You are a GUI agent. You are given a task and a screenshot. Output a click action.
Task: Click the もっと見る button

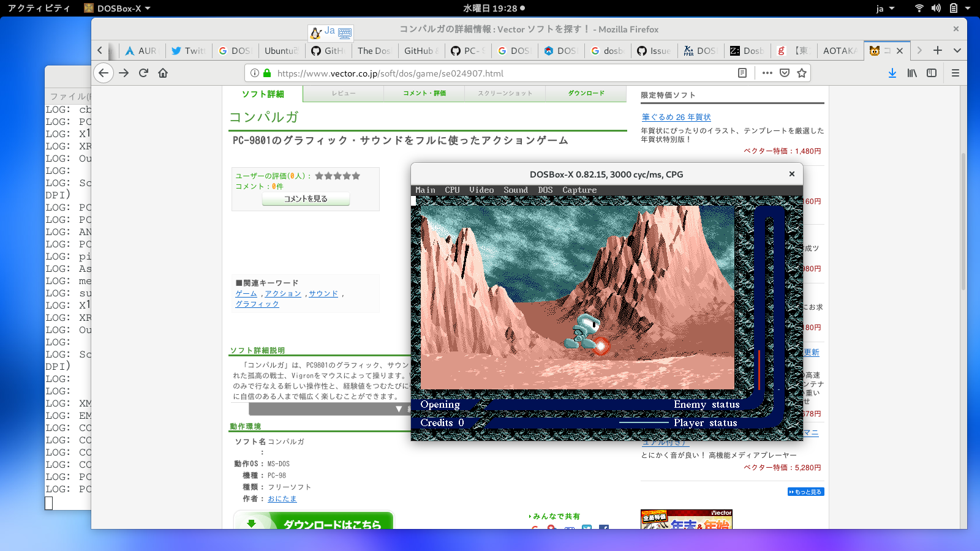(x=806, y=492)
